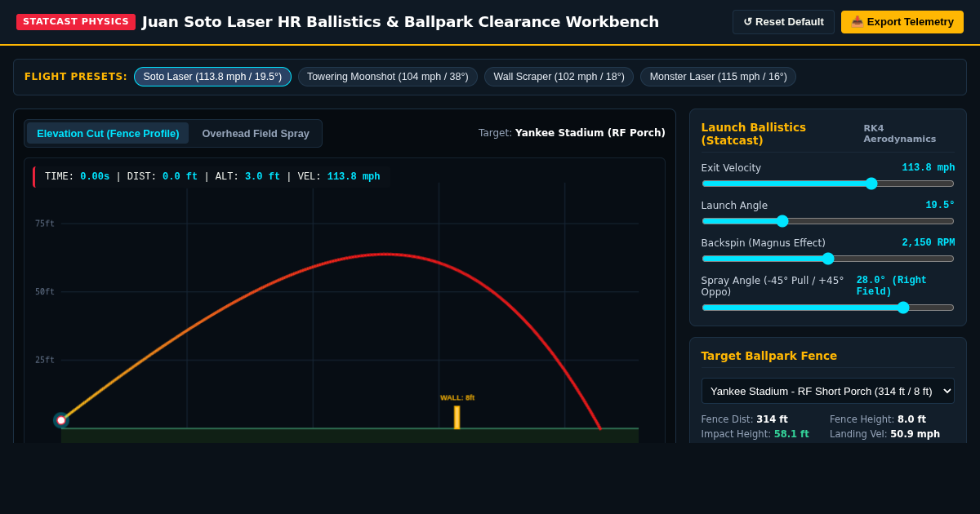
Task: Choose the Towering Moonshot preset
Action: coord(388,77)
